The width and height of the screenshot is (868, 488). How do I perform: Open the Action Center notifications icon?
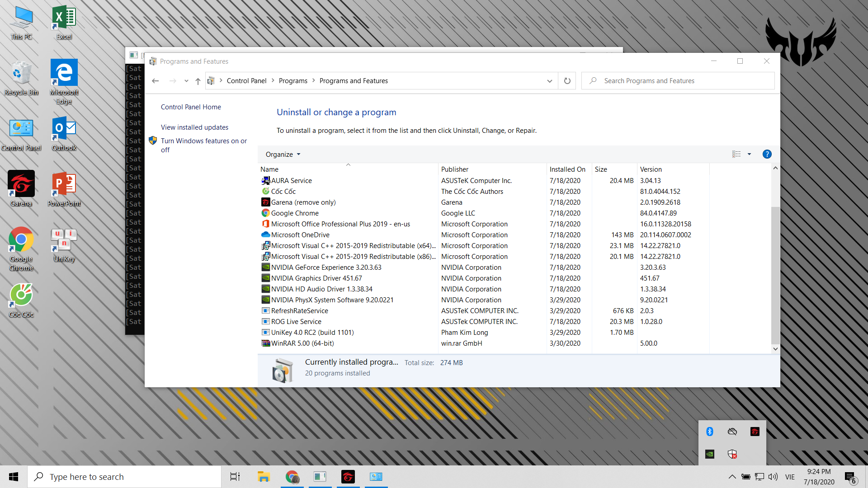[x=850, y=477]
